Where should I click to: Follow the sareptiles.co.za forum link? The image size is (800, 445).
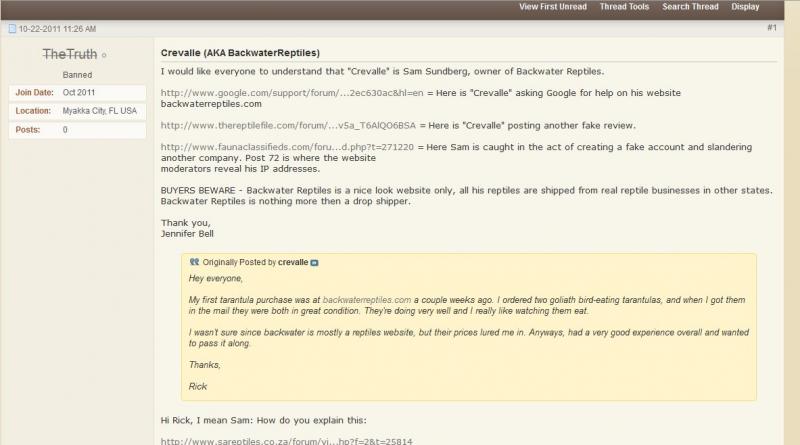tap(287, 441)
